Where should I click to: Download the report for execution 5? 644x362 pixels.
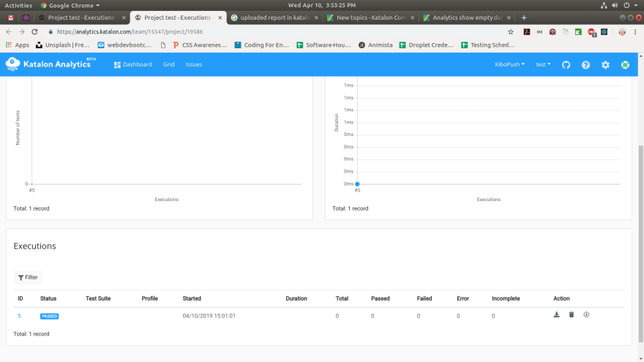[x=556, y=314]
